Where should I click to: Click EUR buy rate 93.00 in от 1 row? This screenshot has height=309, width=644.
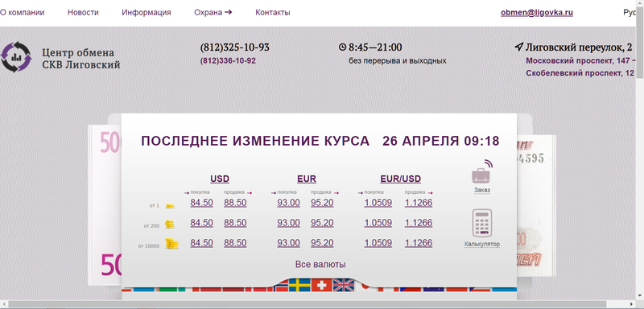click(289, 203)
